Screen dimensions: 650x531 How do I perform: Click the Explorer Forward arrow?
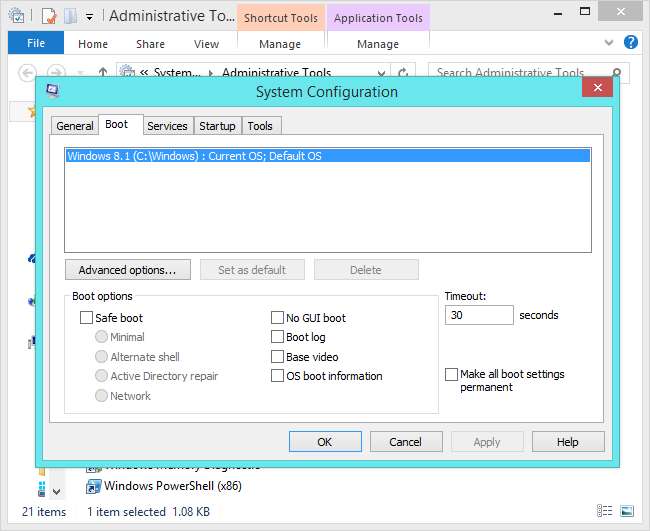[x=56, y=73]
